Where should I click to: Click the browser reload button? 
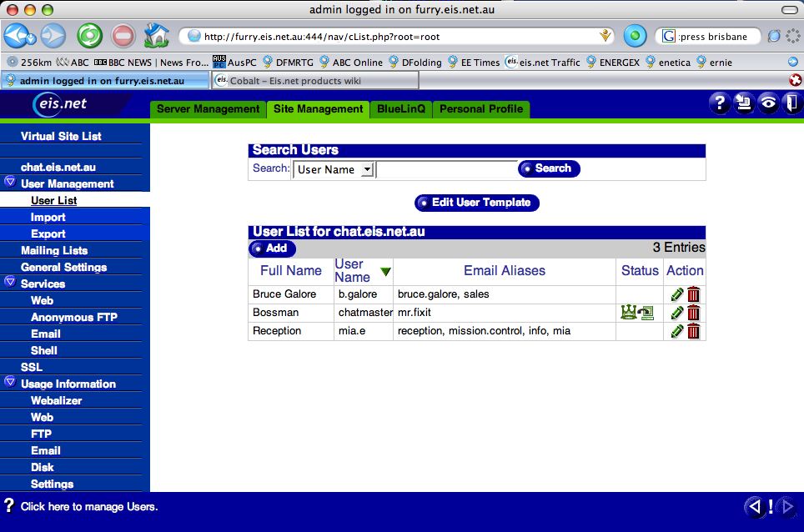(x=89, y=36)
